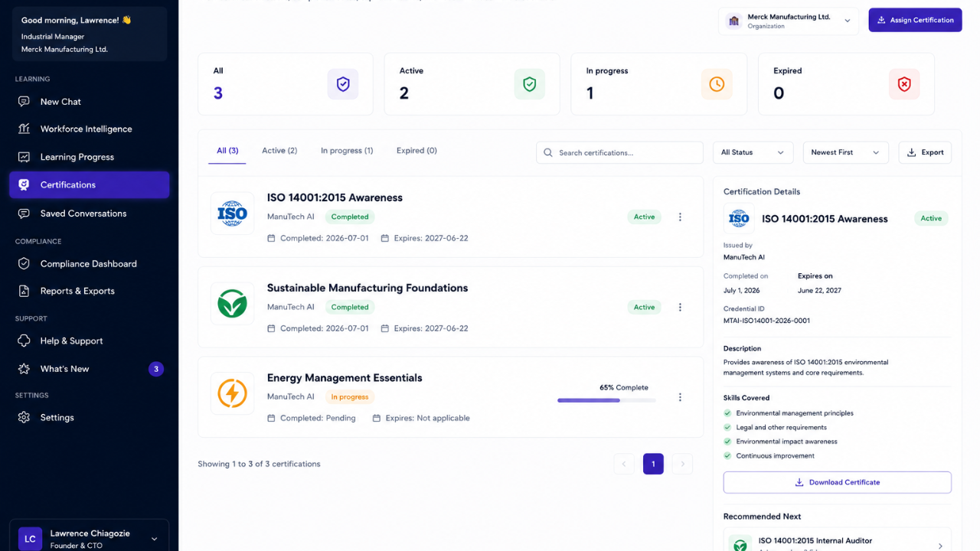Open the Compliance Dashboard

(89, 264)
